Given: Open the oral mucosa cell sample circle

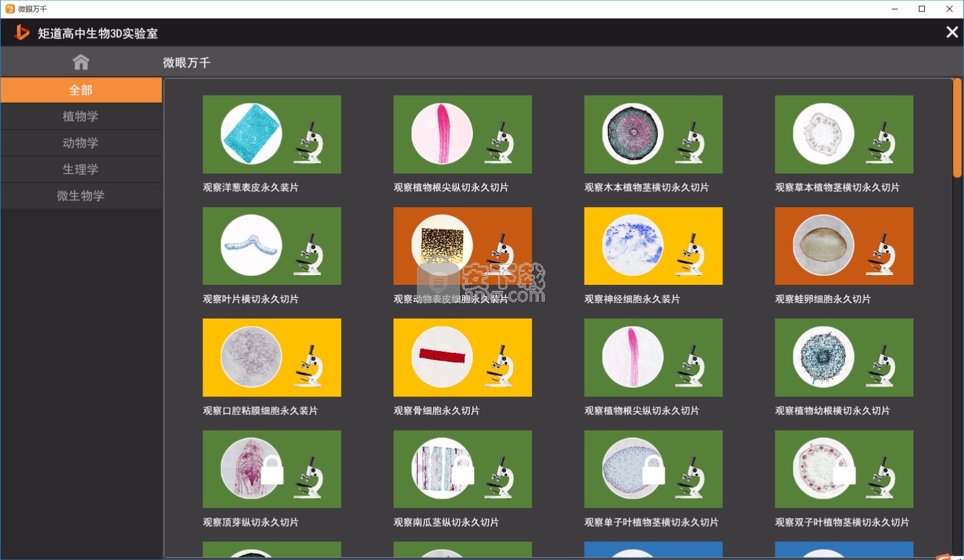Looking at the screenshot, I should 251,357.
